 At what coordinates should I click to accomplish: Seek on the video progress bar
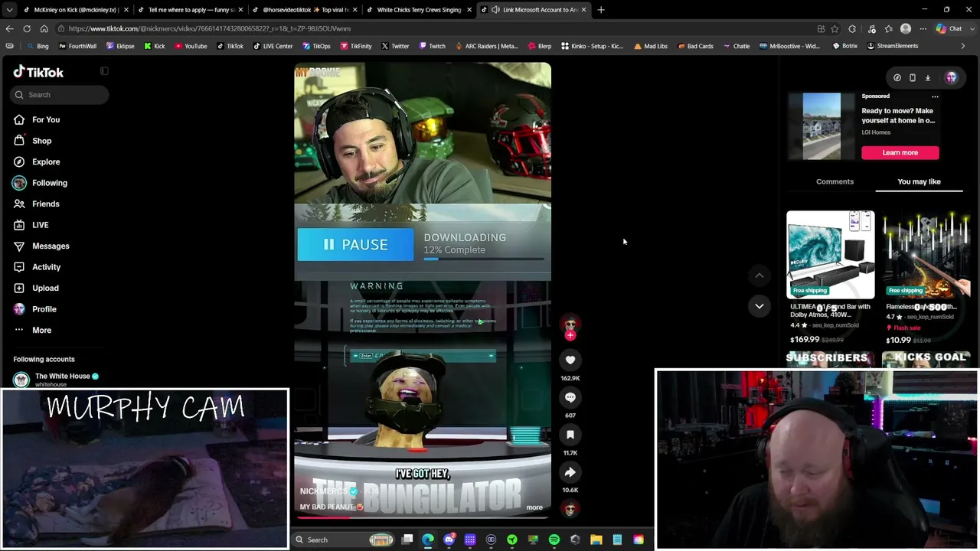point(422,517)
